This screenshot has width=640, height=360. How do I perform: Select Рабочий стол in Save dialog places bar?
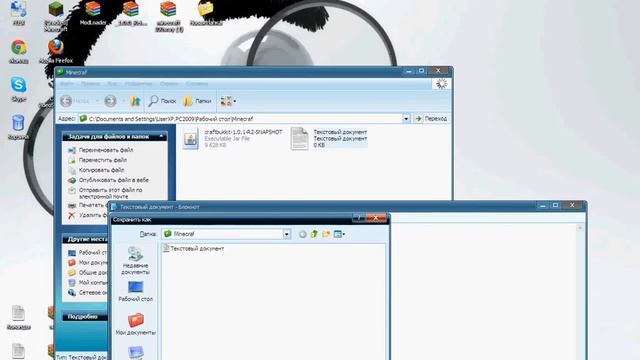pyautogui.click(x=135, y=291)
